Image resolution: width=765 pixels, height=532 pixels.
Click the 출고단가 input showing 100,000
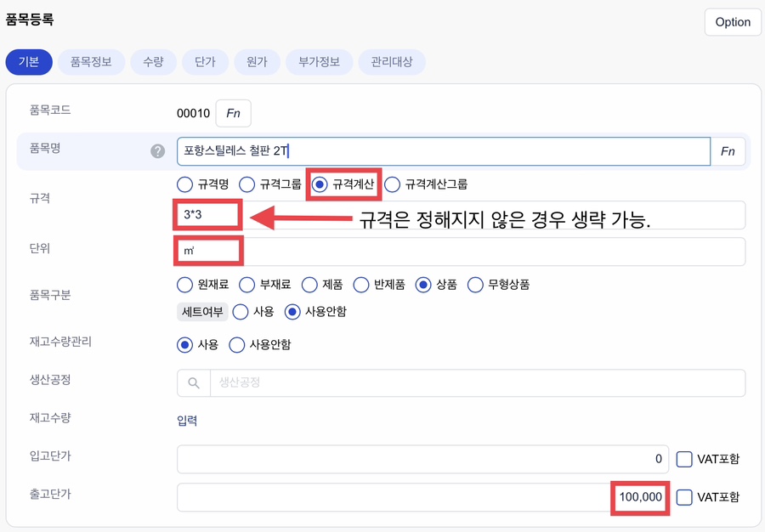coord(422,497)
